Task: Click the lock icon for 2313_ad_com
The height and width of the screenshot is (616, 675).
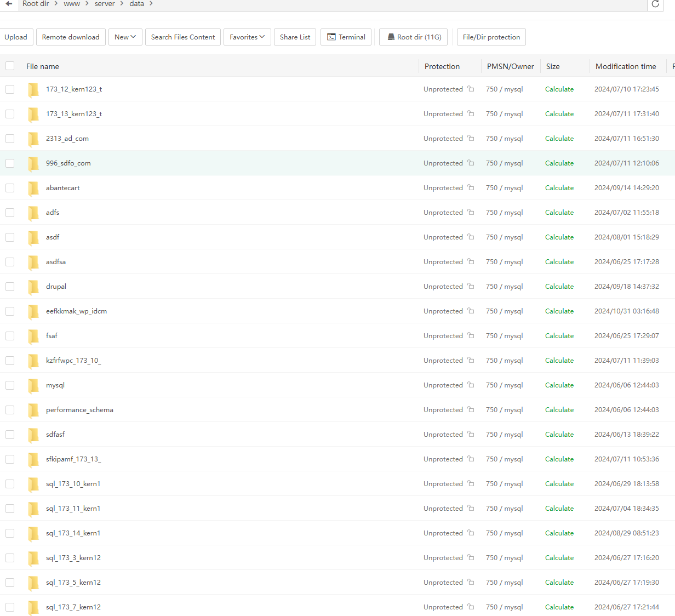Action: tap(471, 138)
